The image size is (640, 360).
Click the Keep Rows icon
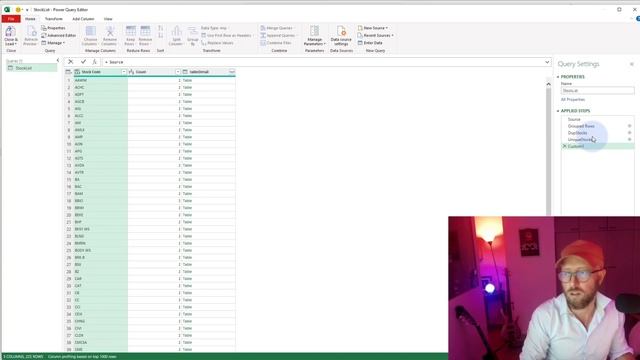(x=131, y=32)
